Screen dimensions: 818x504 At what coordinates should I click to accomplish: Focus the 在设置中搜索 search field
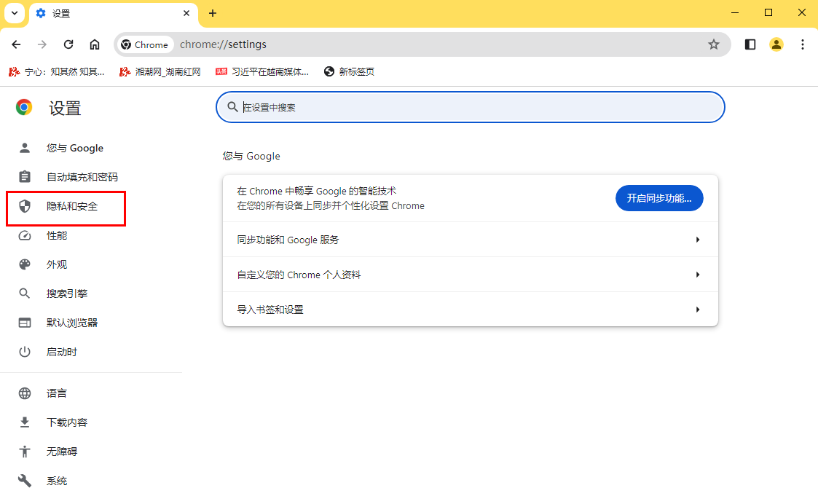pos(470,107)
